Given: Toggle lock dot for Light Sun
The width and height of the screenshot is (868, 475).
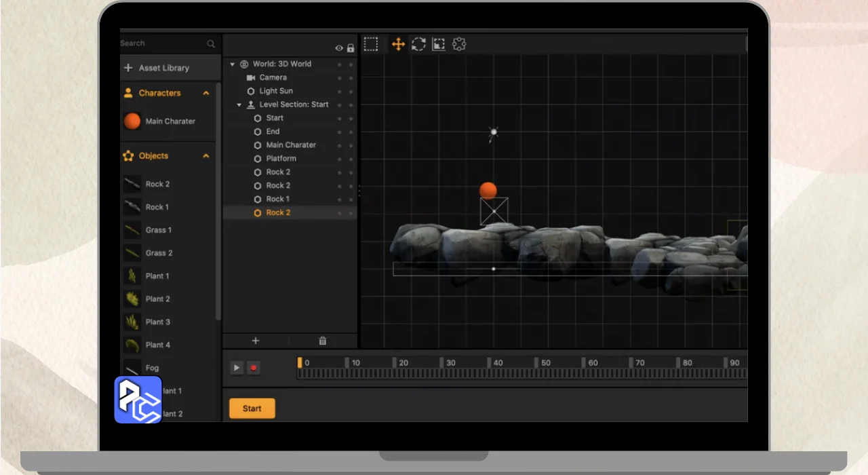Looking at the screenshot, I should click(351, 92).
